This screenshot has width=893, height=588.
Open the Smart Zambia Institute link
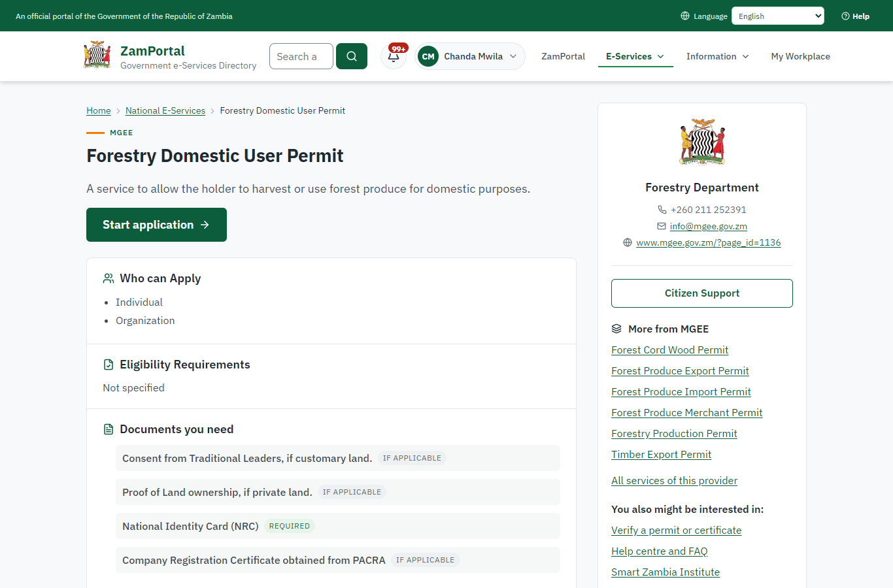(x=666, y=572)
